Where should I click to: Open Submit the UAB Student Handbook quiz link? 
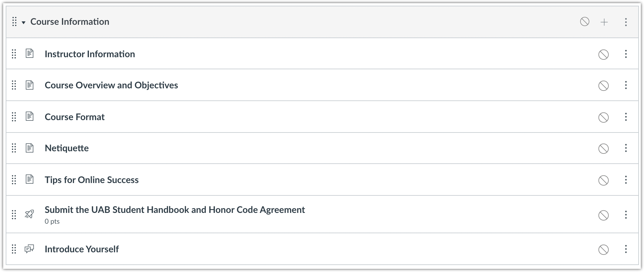(x=175, y=210)
